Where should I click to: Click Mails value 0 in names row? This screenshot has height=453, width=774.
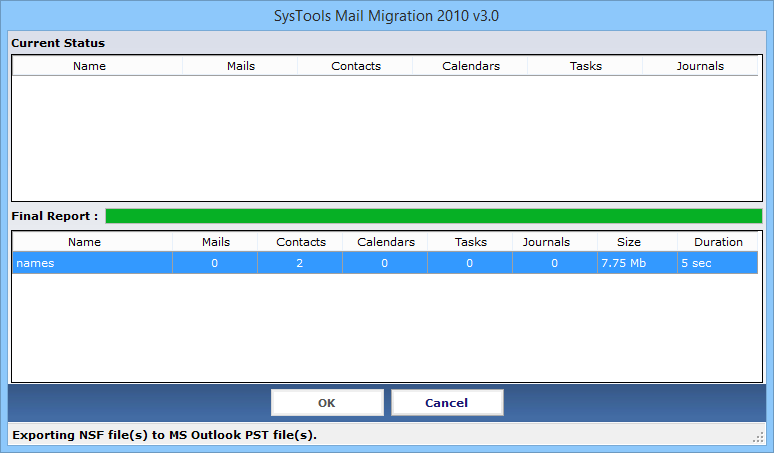(x=215, y=263)
